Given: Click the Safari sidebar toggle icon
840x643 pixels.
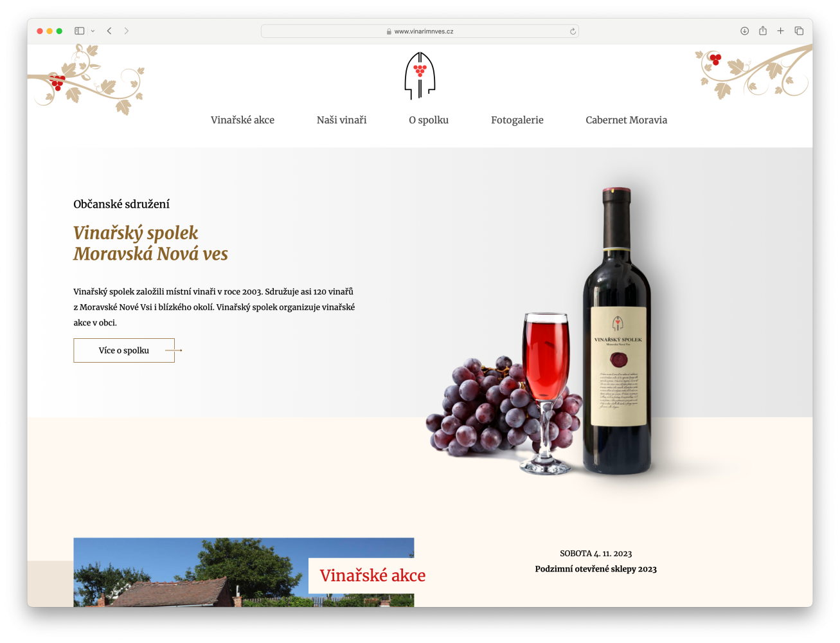Looking at the screenshot, I should [x=80, y=31].
